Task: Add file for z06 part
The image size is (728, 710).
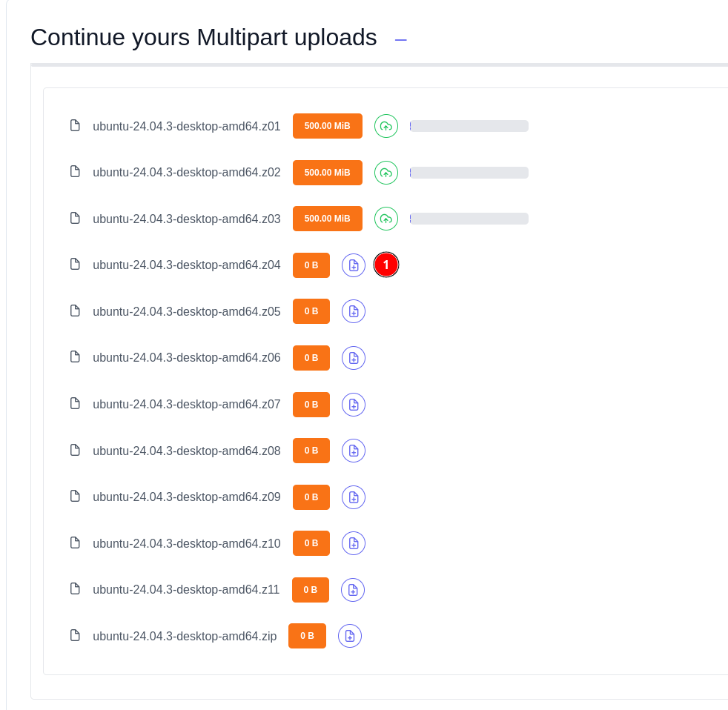Action: (x=354, y=358)
